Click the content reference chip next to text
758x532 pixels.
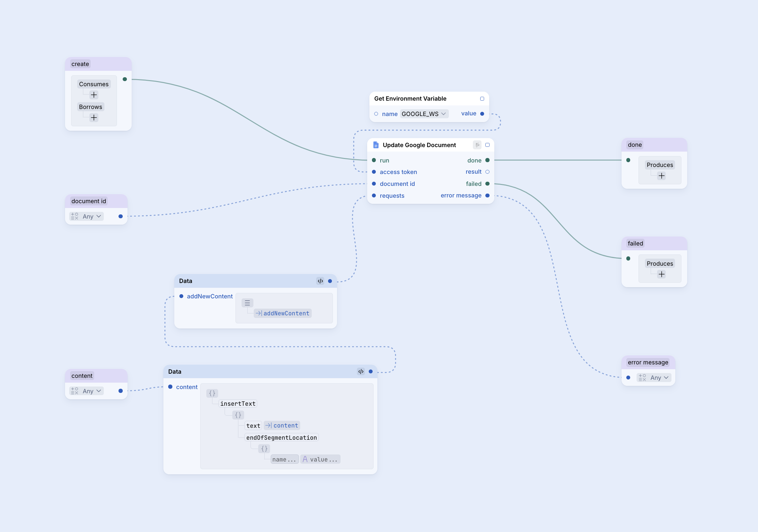point(282,426)
